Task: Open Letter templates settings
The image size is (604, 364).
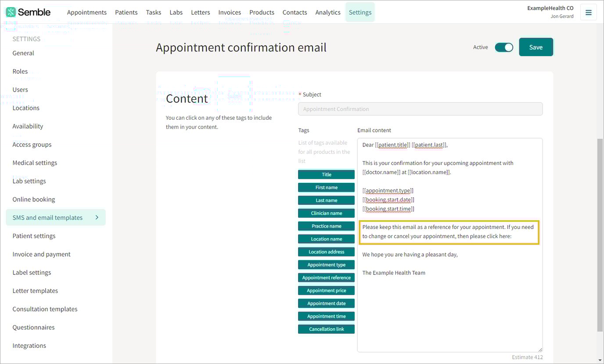Action: [x=35, y=290]
